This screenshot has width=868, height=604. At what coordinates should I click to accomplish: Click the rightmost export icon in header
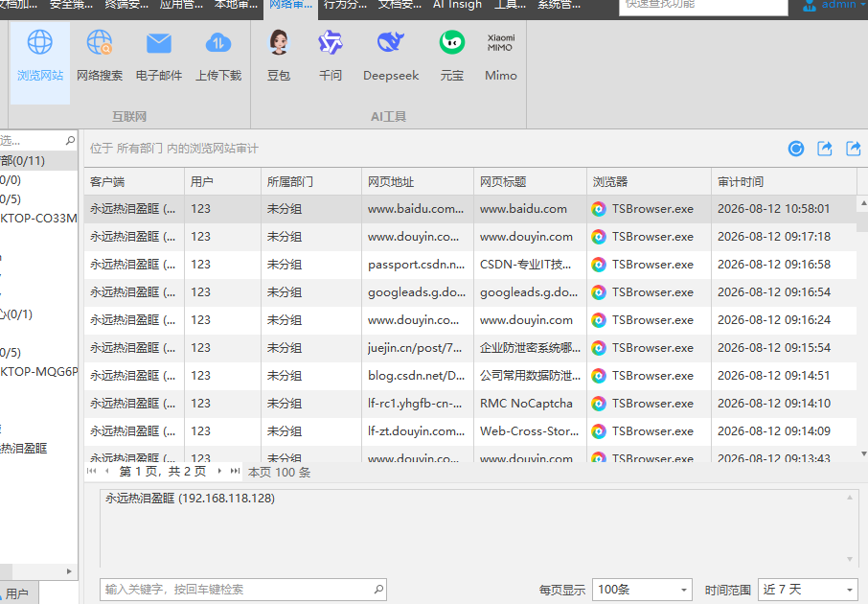coord(854,149)
